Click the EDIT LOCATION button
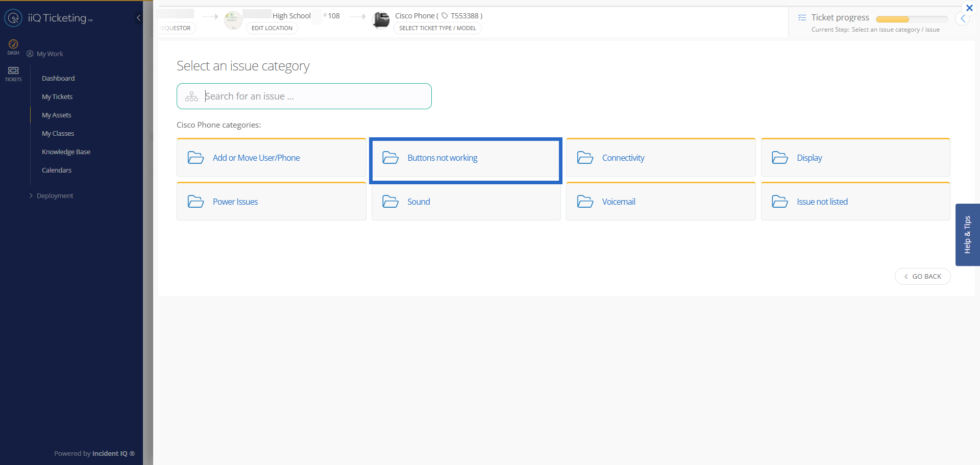Screen dimensions: 980x465 tap(272, 28)
